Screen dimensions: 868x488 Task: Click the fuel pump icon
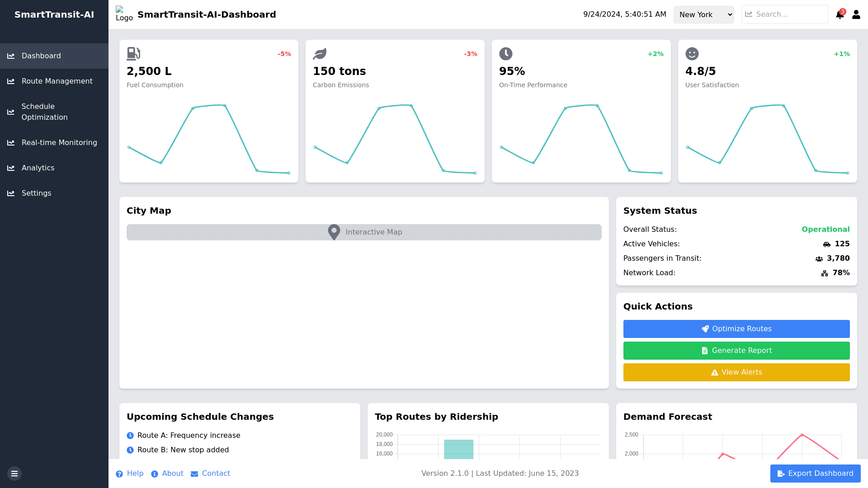[x=133, y=54]
